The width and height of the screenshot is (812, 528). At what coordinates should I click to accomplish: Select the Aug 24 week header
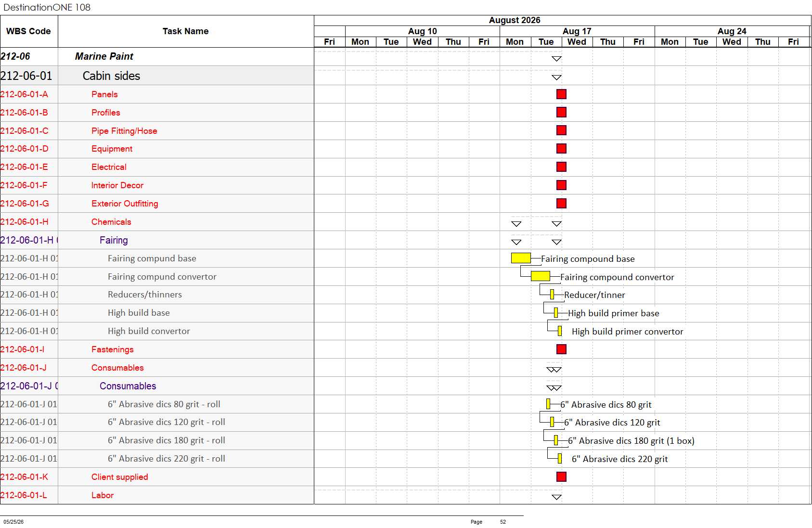(x=732, y=31)
